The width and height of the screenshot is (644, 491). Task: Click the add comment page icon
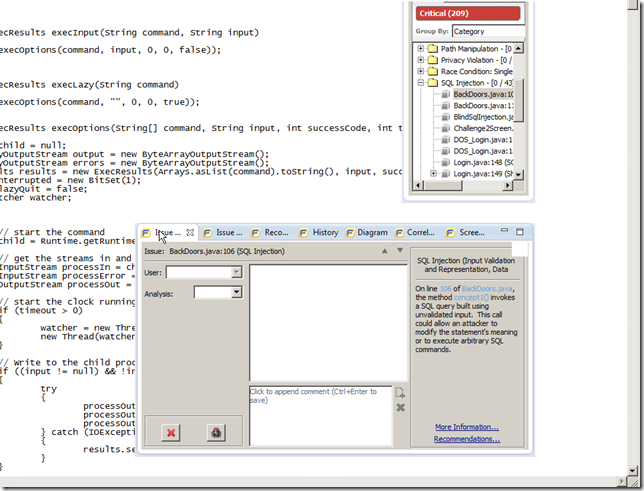(401, 393)
